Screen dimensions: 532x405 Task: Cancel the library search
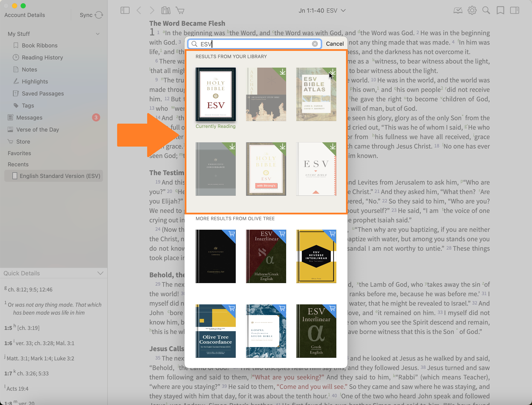coord(335,44)
